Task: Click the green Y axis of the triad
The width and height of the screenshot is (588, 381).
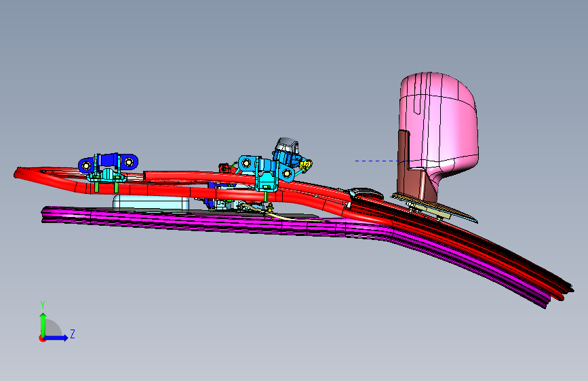Action: [x=43, y=325]
